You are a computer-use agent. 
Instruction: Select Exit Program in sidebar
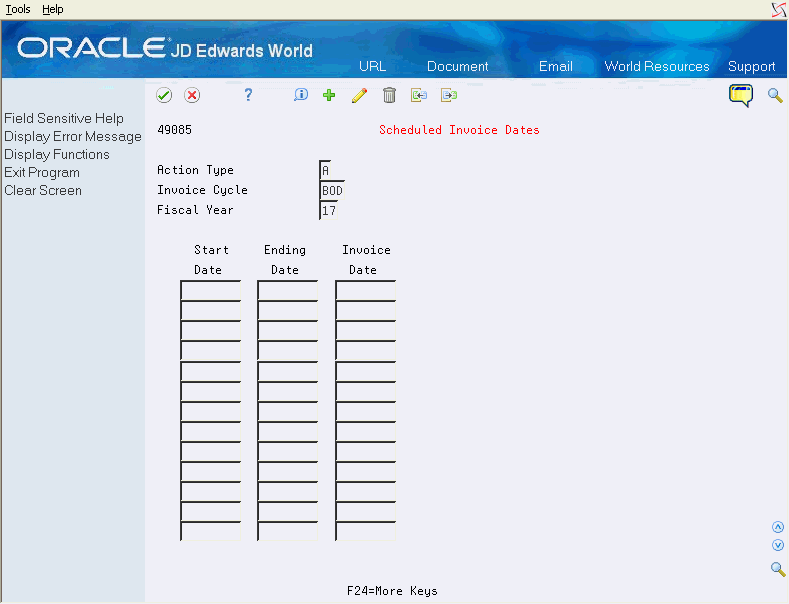coord(42,173)
